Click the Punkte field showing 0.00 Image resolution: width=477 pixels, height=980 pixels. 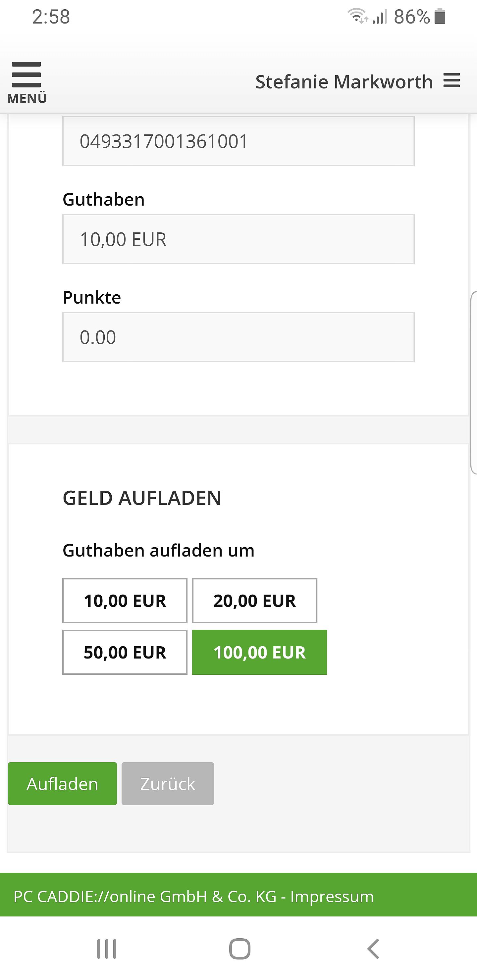tap(238, 337)
